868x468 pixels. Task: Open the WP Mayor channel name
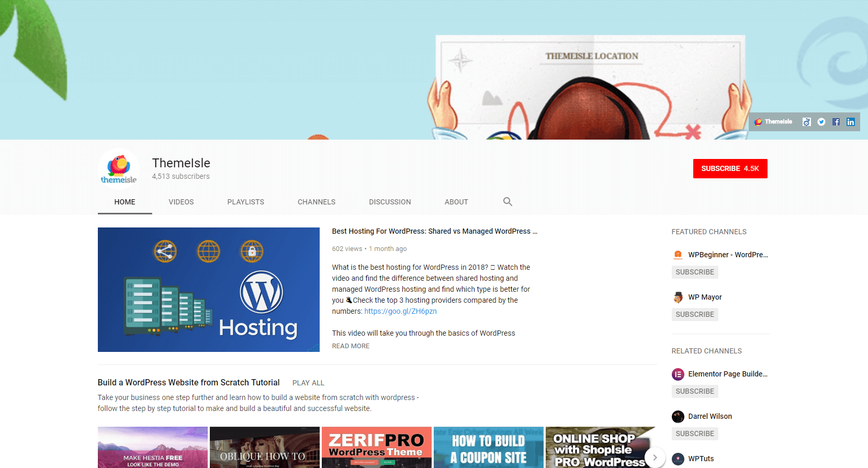tap(705, 297)
